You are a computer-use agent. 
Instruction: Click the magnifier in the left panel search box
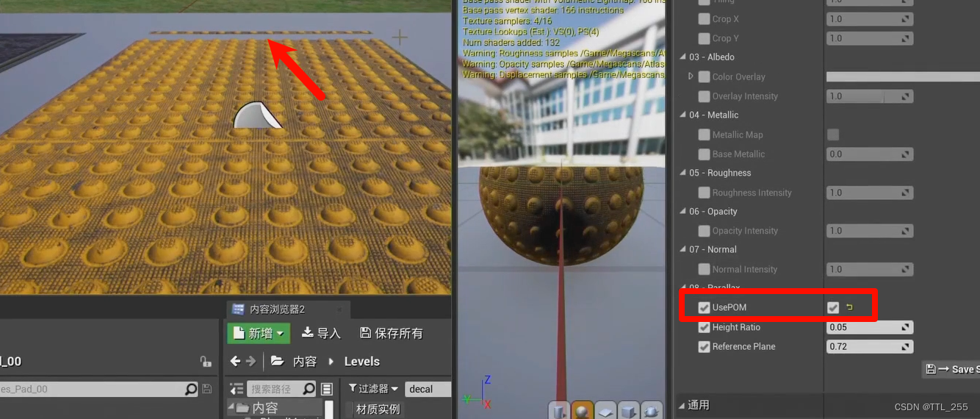(191, 389)
